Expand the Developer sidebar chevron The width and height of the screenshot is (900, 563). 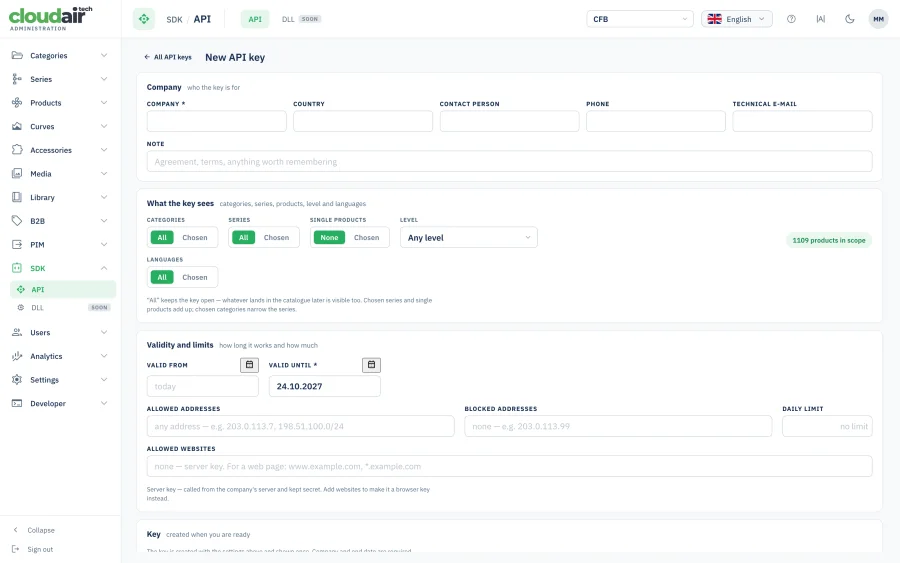104,403
